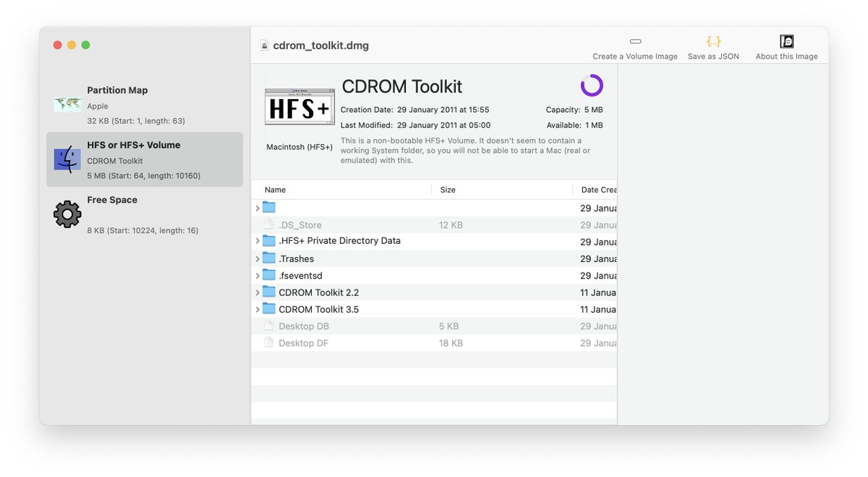Screen dimensions: 868x477
Task: Click the .fseventsd folder icon
Action: tap(269, 275)
